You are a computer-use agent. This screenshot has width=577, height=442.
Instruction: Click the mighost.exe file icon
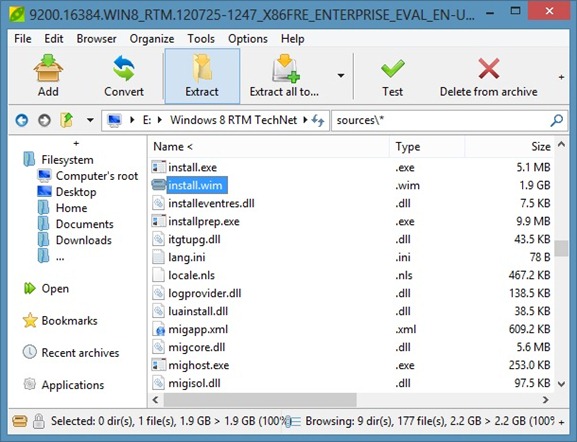pos(159,365)
